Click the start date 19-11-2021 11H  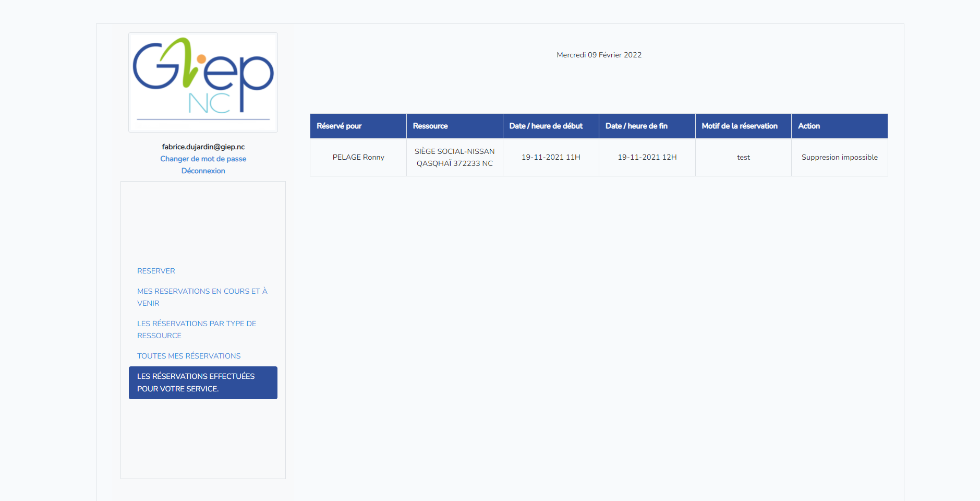(551, 157)
